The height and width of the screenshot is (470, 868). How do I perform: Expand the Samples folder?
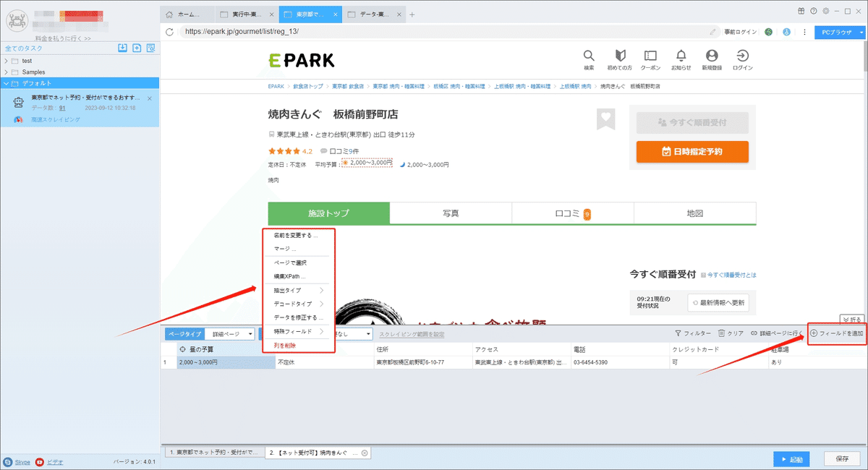(6, 72)
